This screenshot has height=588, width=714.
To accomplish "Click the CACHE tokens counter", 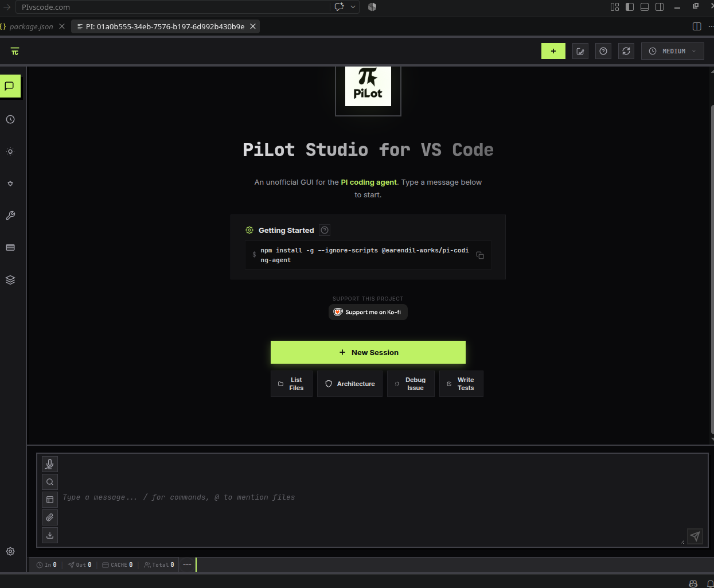I will (x=118, y=565).
